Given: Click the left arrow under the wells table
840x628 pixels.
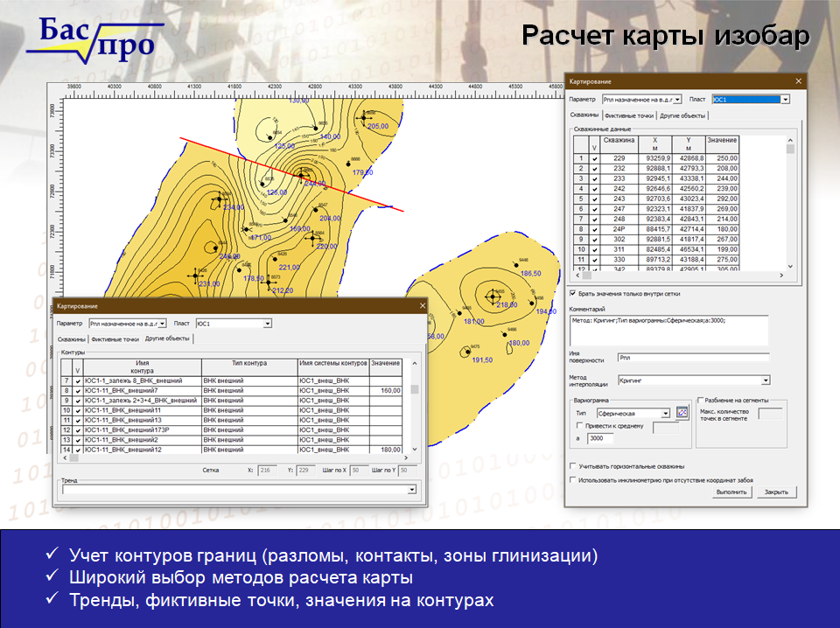Looking at the screenshot, I should pyautogui.click(x=577, y=276).
